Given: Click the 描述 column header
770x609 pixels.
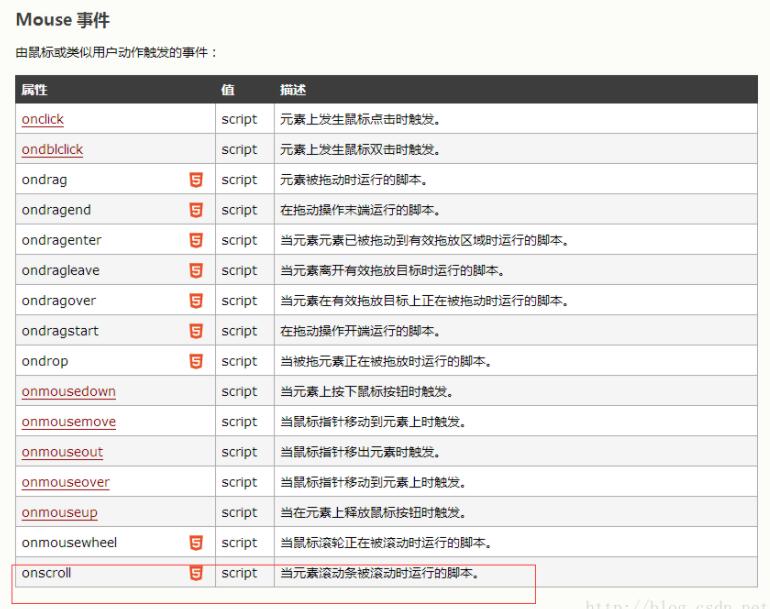Looking at the screenshot, I should (293, 89).
